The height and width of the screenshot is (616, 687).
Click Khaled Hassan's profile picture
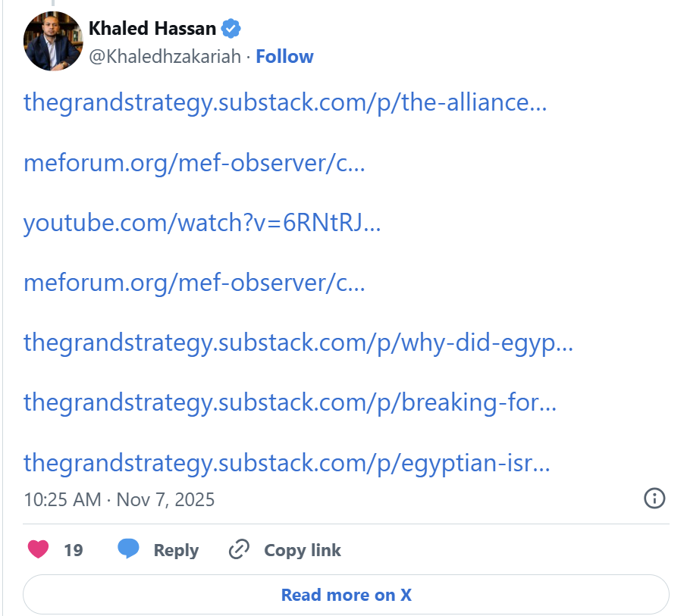(52, 42)
